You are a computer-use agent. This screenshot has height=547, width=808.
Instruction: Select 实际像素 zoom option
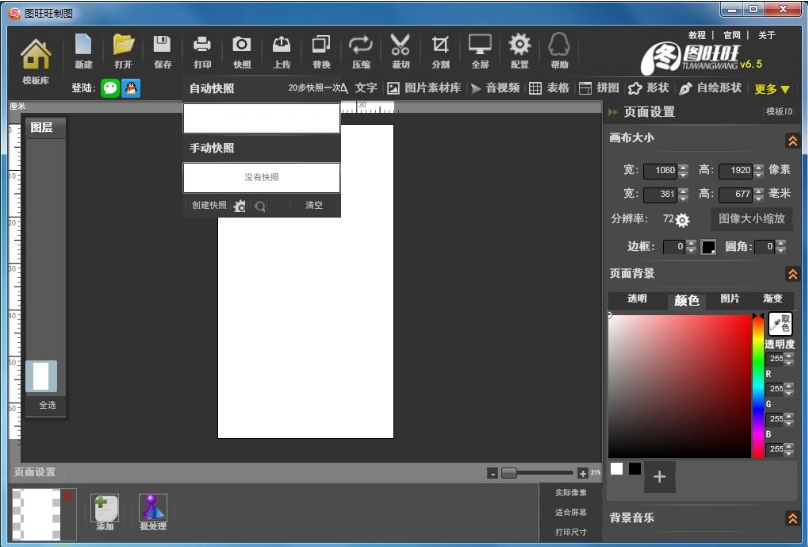[x=571, y=492]
